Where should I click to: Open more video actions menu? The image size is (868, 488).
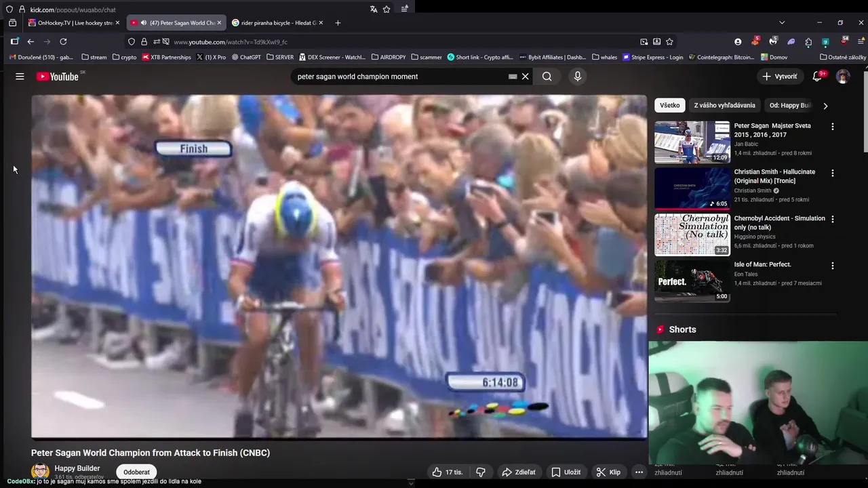[x=639, y=472]
